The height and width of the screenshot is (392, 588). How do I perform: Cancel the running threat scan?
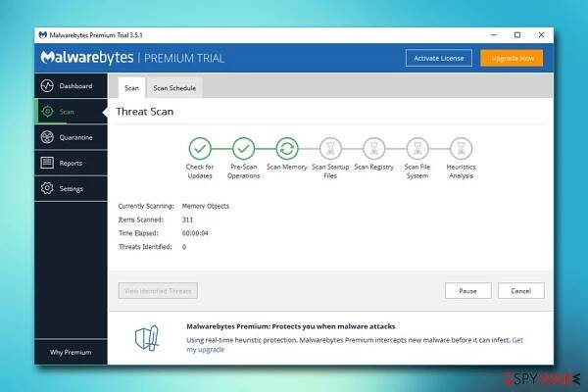coord(520,291)
